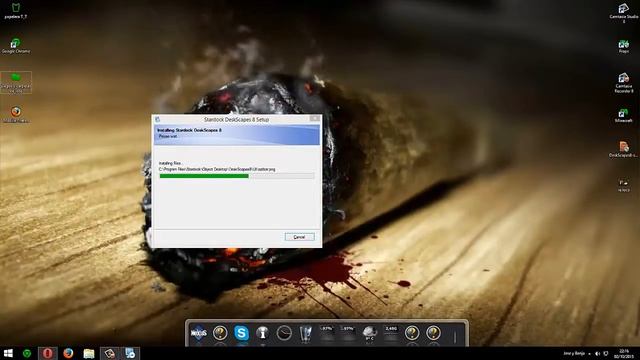Viewport: 640px width, 360px height.
Task: Click the 97% meter next to the weather widget
Action: pyautogui.click(x=348, y=333)
